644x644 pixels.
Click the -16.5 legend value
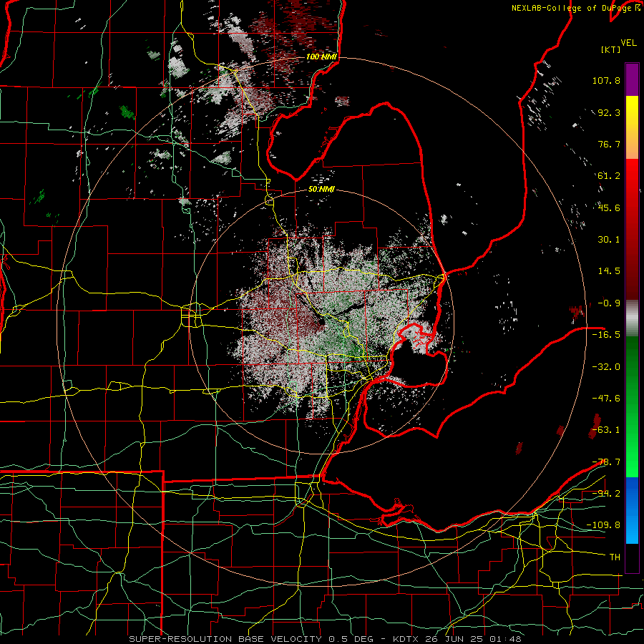pos(606,335)
